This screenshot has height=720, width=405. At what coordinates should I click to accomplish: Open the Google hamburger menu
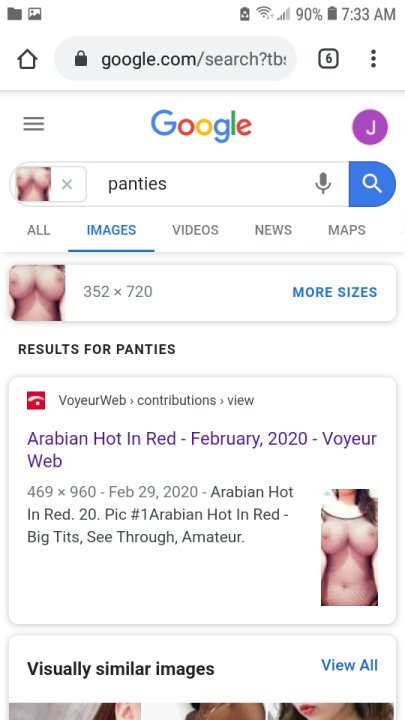click(34, 124)
